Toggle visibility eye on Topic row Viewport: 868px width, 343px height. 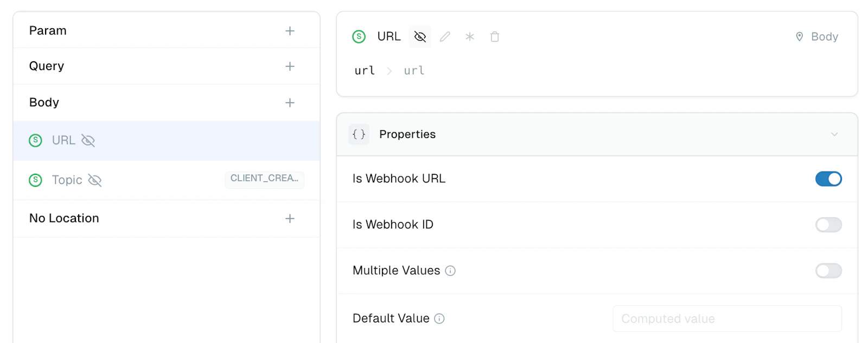tap(95, 180)
